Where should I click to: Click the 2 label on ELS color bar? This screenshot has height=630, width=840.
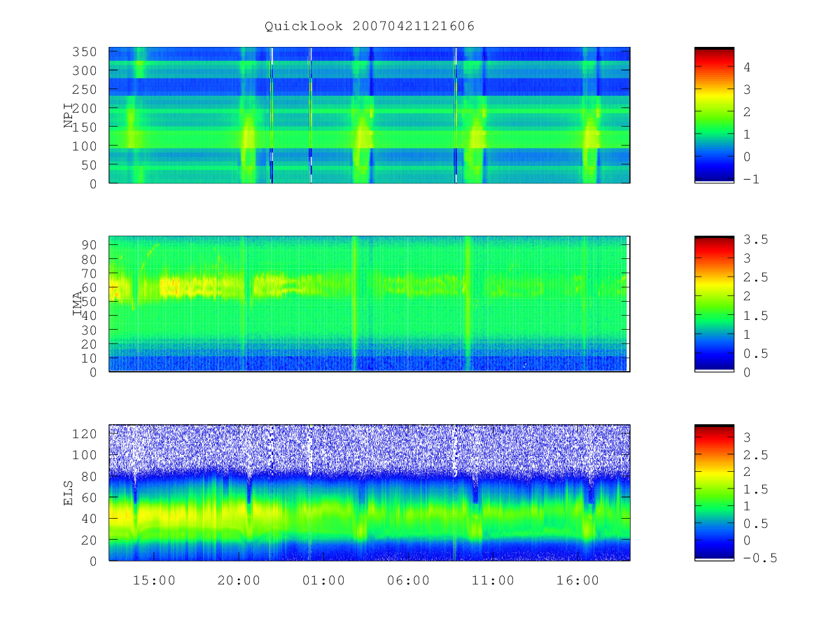coord(748,472)
